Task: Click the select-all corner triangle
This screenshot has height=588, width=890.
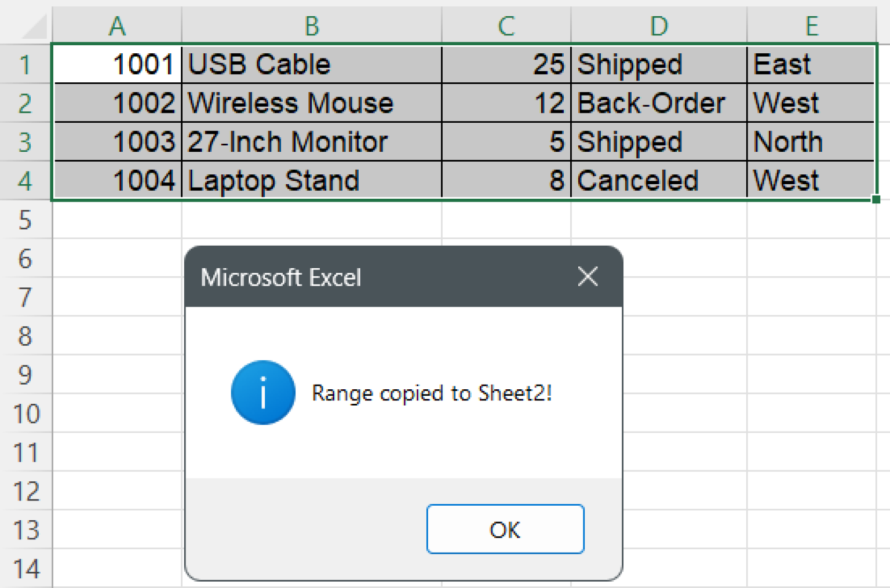Action: tap(34, 28)
